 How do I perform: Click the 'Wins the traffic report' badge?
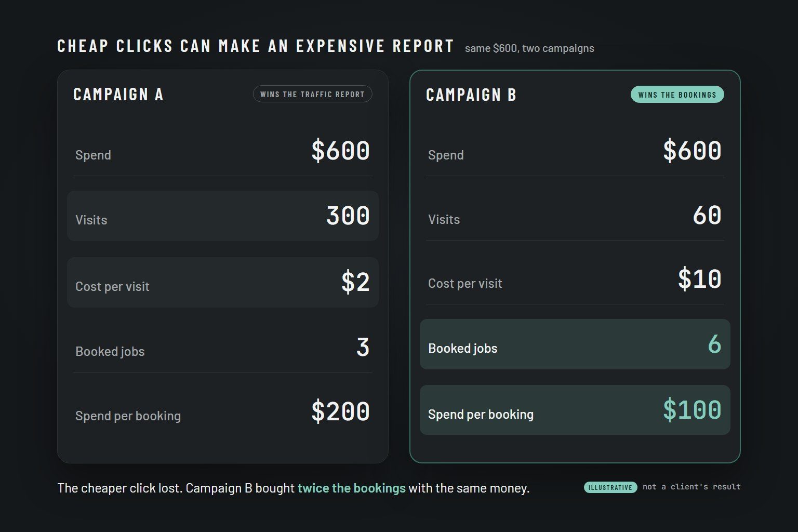312,94
